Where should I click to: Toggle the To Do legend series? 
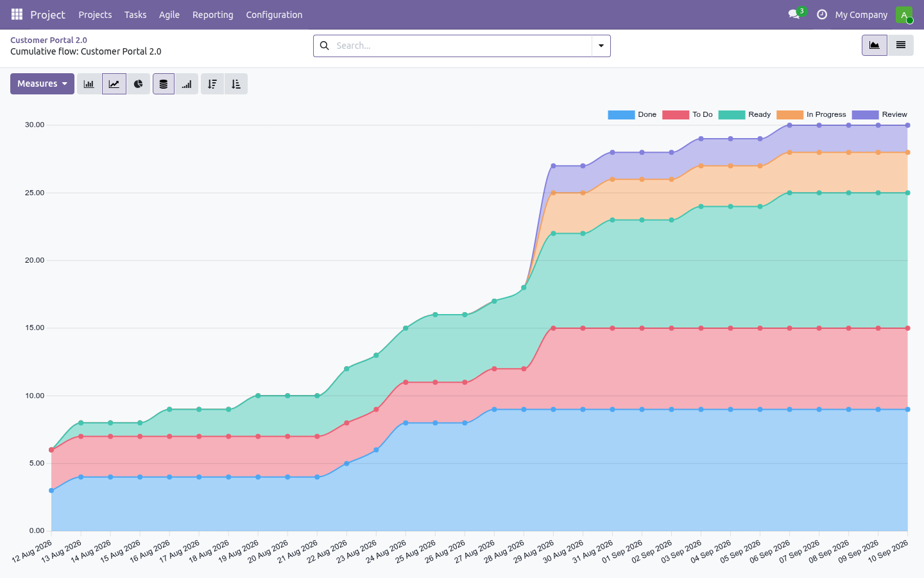click(x=687, y=114)
